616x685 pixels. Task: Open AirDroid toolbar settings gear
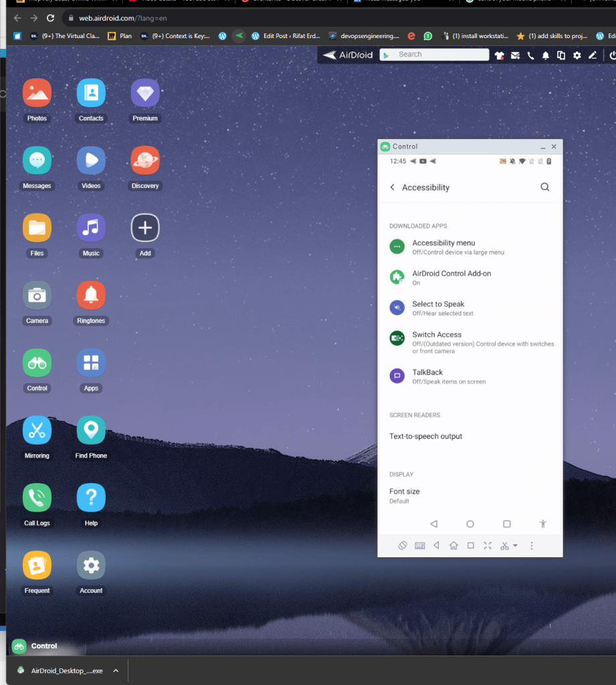click(577, 55)
